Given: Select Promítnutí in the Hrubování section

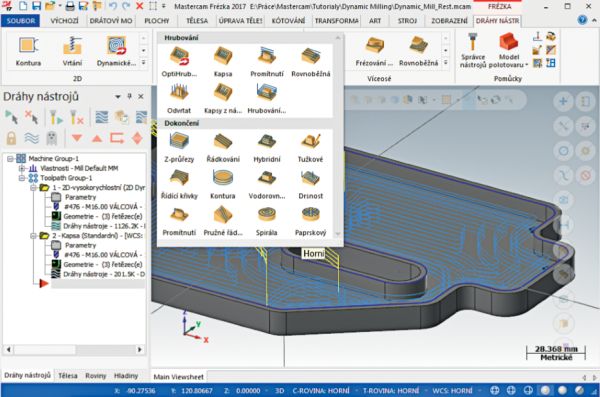Looking at the screenshot, I should pos(267,61).
